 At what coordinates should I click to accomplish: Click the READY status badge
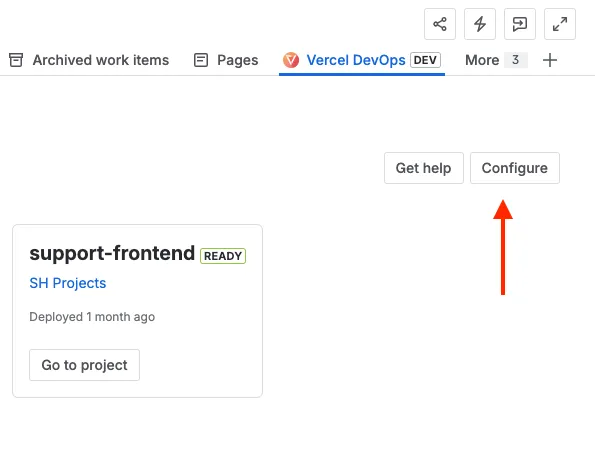(x=223, y=256)
